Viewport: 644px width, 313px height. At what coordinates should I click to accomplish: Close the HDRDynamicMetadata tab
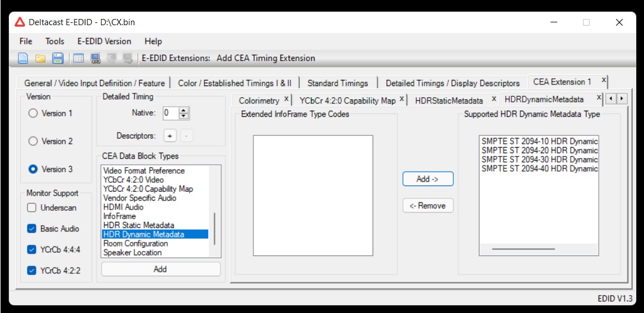[599, 97]
